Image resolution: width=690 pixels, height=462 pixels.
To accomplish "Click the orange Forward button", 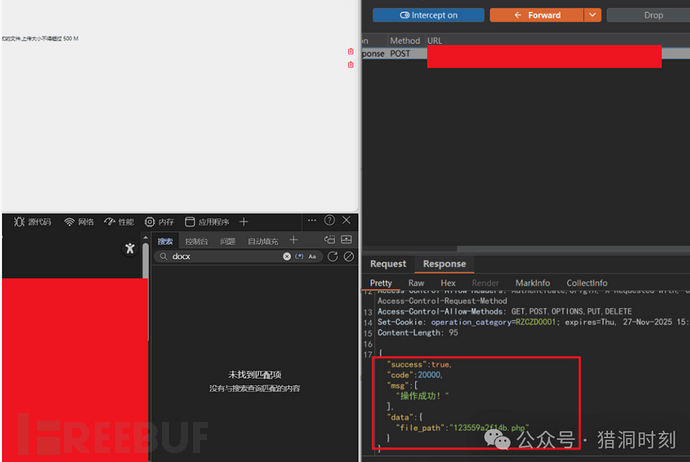I will (536, 15).
